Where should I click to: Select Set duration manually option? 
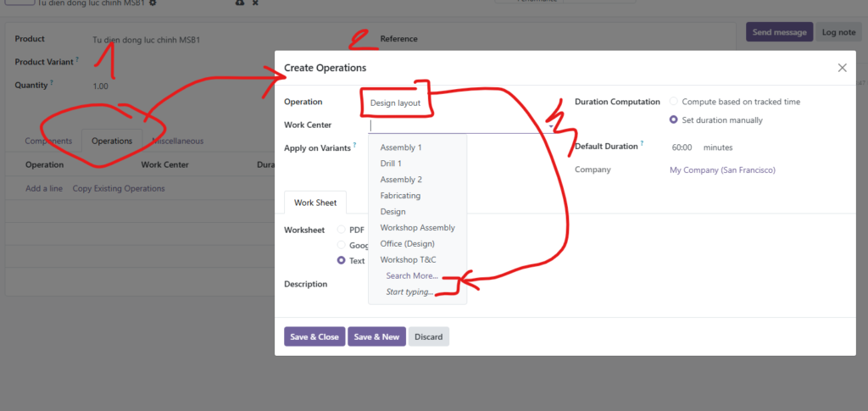pos(674,120)
